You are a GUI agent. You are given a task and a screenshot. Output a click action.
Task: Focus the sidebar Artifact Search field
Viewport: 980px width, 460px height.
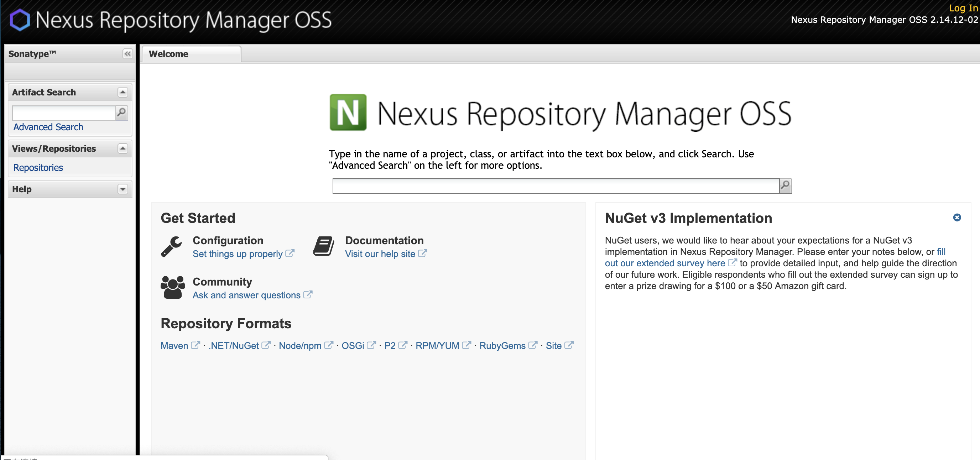(63, 113)
